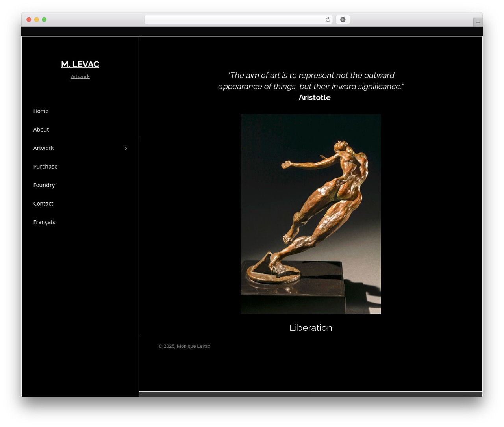Image resolution: width=504 pixels, height=427 pixels.
Task: Click the green maximize window button
Action: [x=44, y=20]
